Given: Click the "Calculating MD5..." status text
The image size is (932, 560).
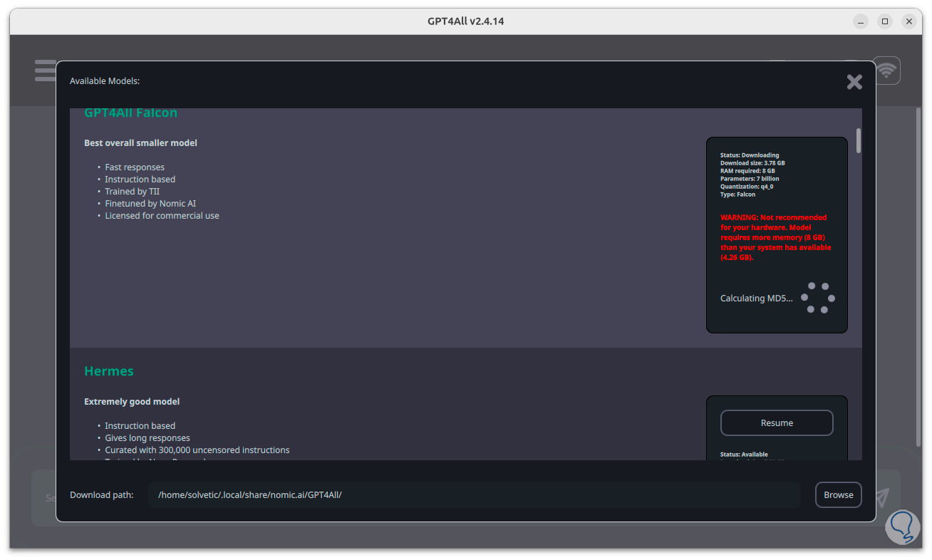Looking at the screenshot, I should [x=756, y=299].
